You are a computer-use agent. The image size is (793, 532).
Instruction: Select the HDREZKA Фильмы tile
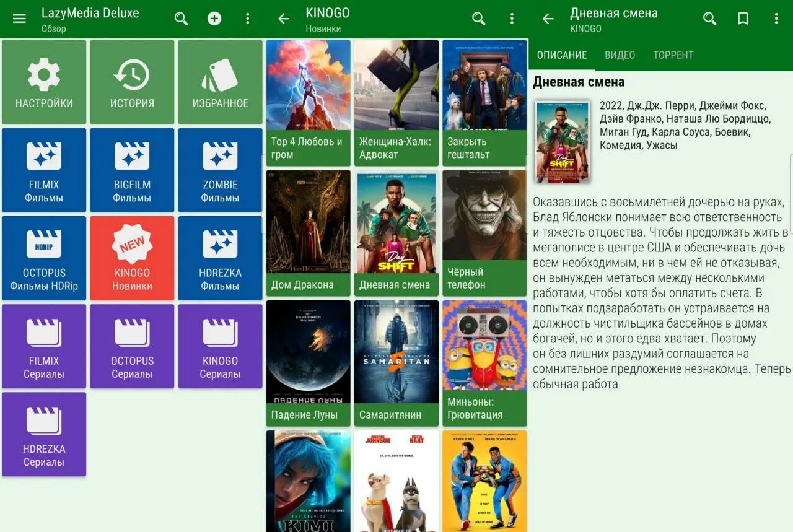220,258
